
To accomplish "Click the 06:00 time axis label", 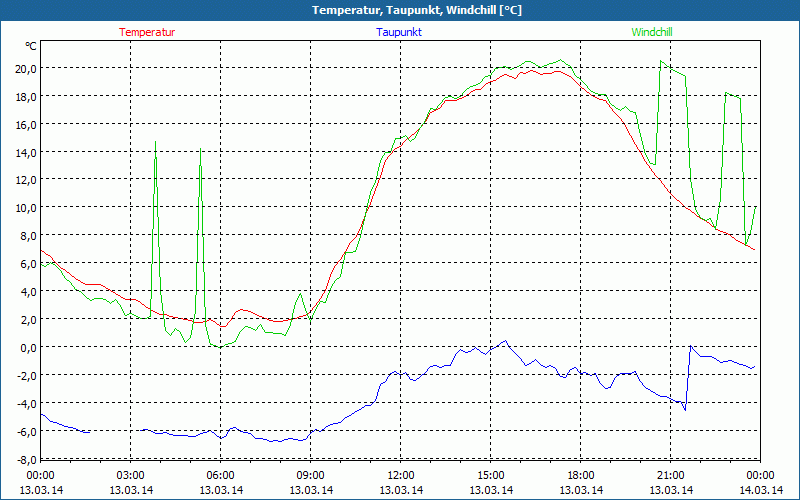I will (x=220, y=475).
